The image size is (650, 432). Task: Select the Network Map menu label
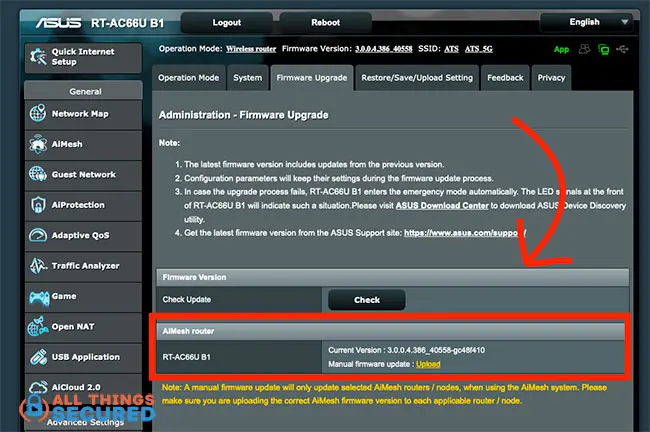point(80,114)
